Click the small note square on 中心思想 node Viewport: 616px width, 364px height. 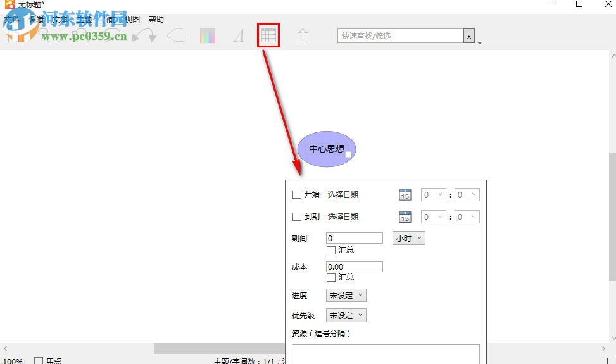point(348,154)
